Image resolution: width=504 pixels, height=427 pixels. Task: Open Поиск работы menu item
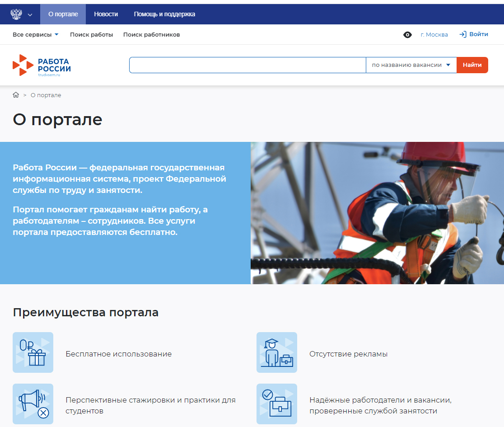pyautogui.click(x=91, y=34)
